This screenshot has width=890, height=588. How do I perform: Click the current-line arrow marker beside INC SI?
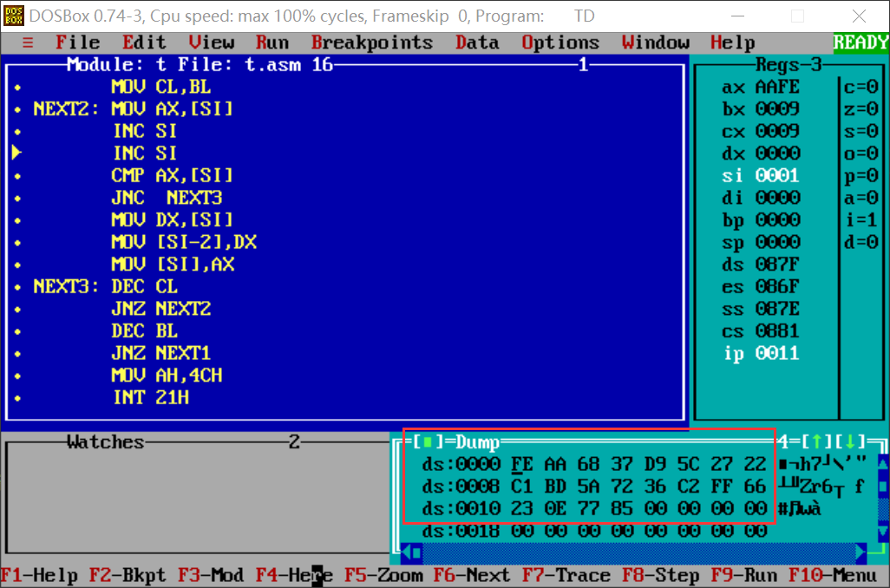16,153
